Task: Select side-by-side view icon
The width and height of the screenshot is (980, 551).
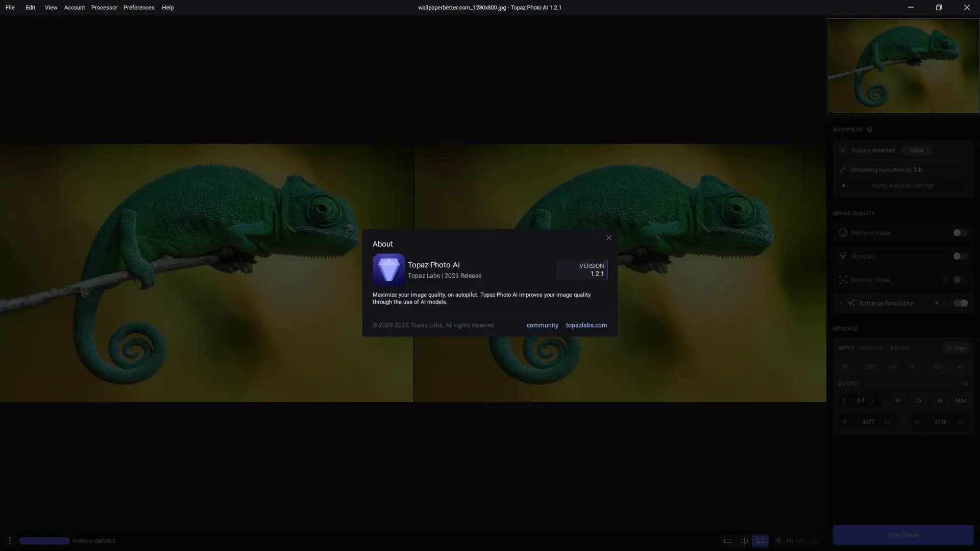Action: (760, 541)
